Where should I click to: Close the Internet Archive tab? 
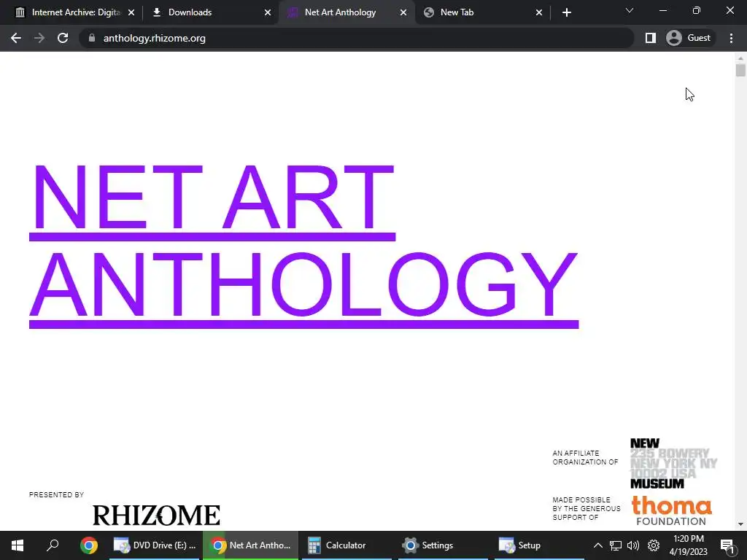click(x=131, y=12)
